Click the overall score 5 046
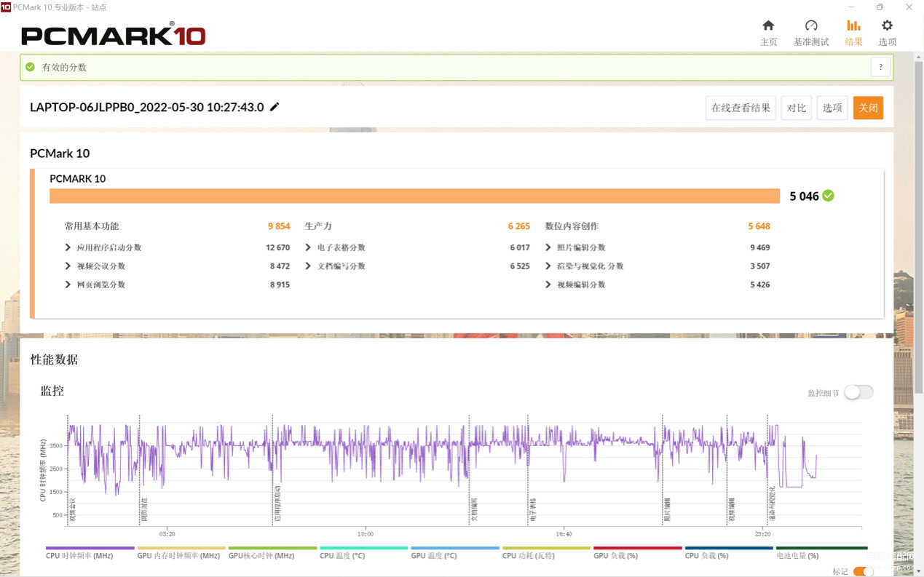924x577 pixels. click(x=804, y=196)
